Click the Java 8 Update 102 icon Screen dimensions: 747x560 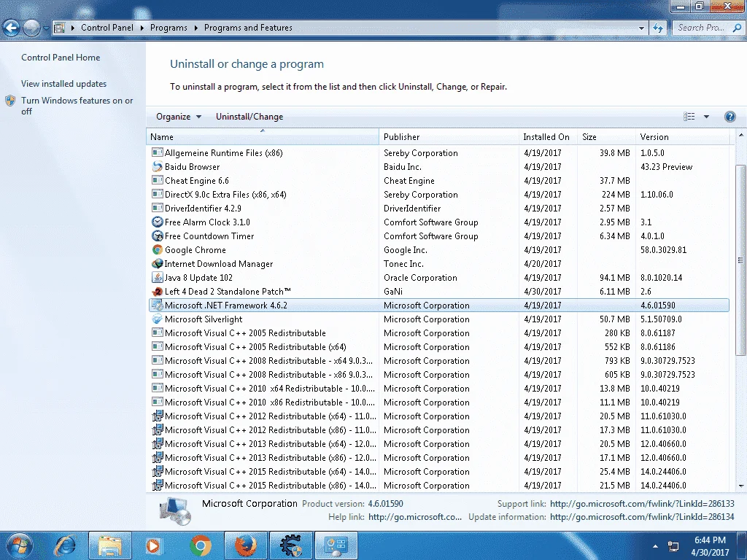[158, 277]
